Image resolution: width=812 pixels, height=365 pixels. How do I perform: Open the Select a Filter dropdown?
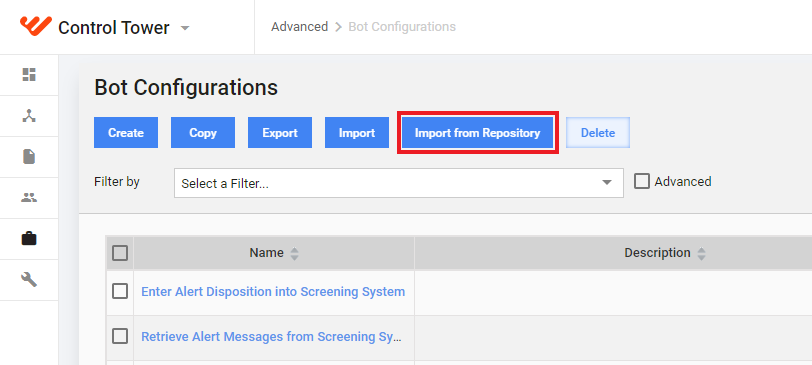point(399,183)
